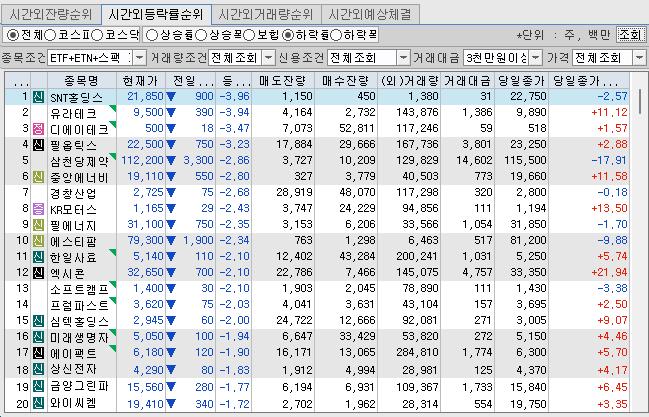Select the 보합 radio button
Viewport: 649px width, 417px height.
point(249,35)
